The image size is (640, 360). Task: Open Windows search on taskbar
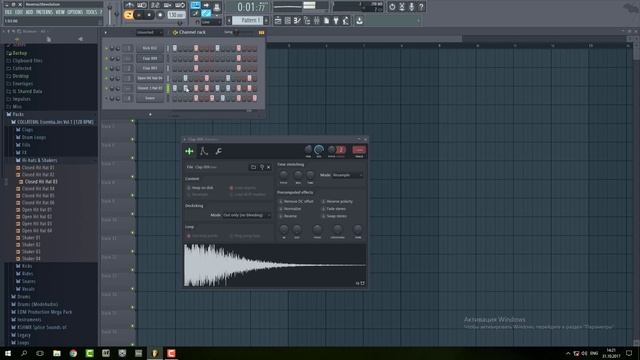click(x=24, y=353)
